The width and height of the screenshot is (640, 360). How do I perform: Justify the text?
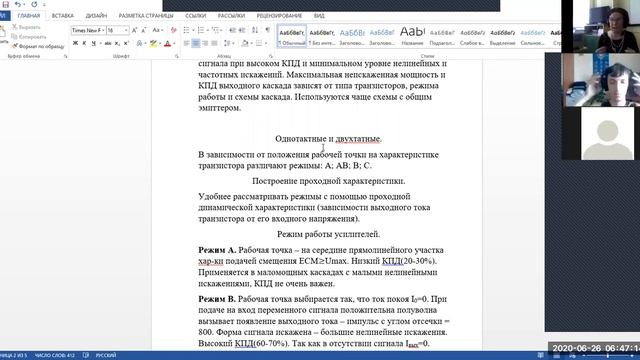click(x=214, y=43)
